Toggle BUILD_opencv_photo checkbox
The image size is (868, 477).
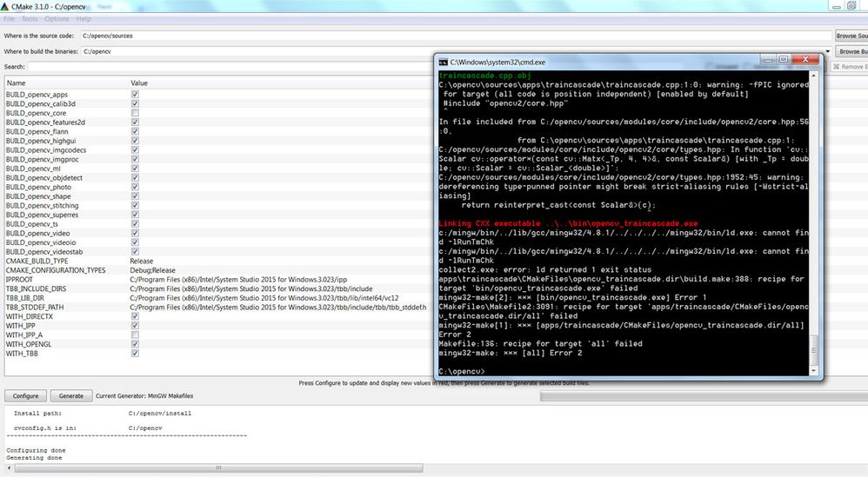135,187
